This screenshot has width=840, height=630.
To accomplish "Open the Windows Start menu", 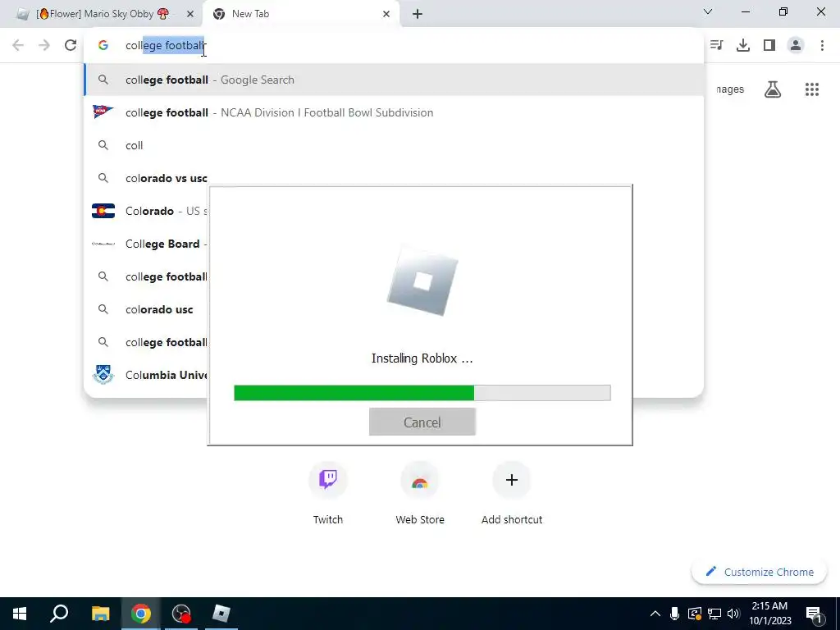I will click(20, 614).
